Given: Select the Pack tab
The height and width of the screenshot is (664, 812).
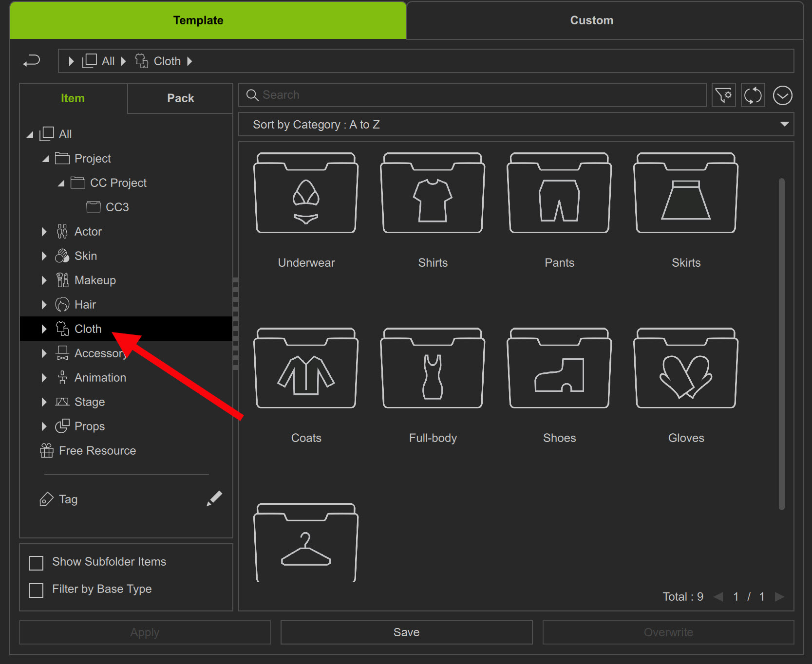Looking at the screenshot, I should (180, 98).
